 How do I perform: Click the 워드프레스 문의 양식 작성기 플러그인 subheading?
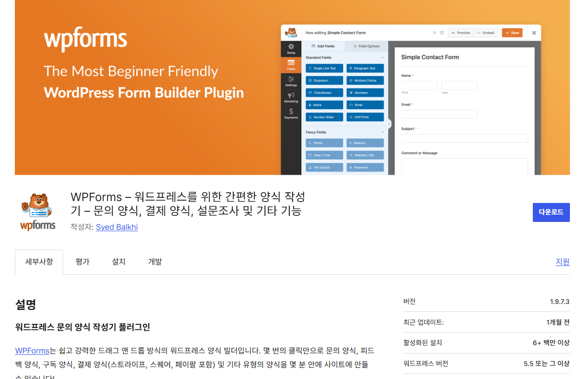tap(83, 327)
